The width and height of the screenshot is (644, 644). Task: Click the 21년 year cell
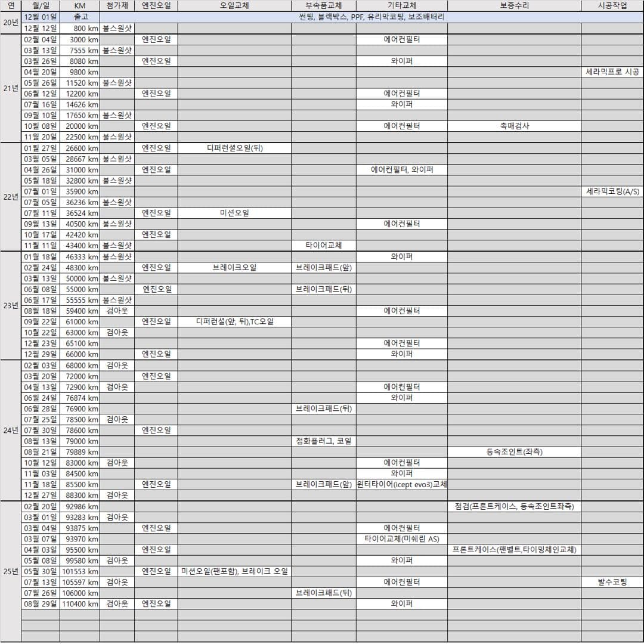coord(11,88)
